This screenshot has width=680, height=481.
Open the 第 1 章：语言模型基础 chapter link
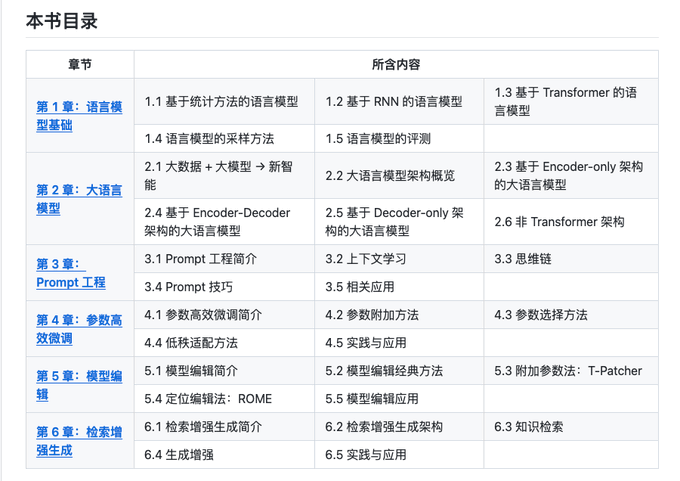click(79, 116)
